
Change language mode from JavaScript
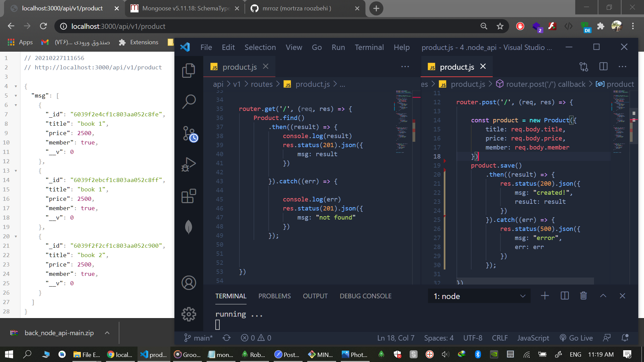click(533, 338)
